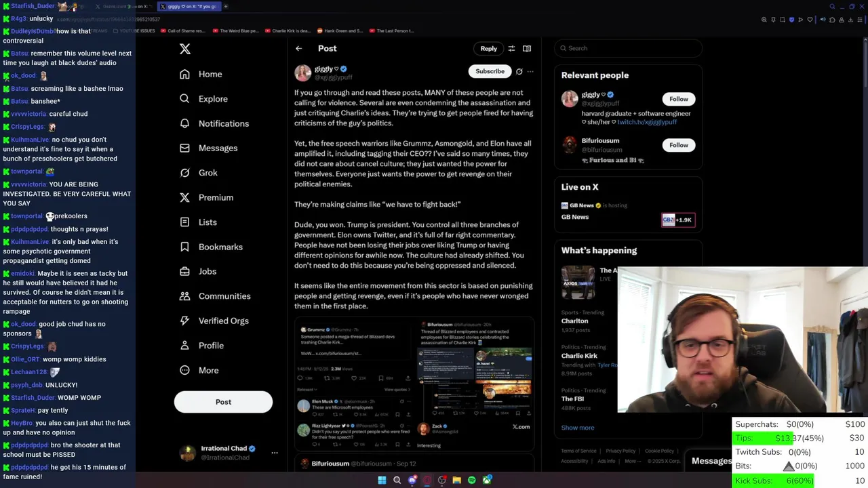Image resolution: width=868 pixels, height=488 pixels.
Task: Click the taskbar Search icon
Action: pos(397,480)
